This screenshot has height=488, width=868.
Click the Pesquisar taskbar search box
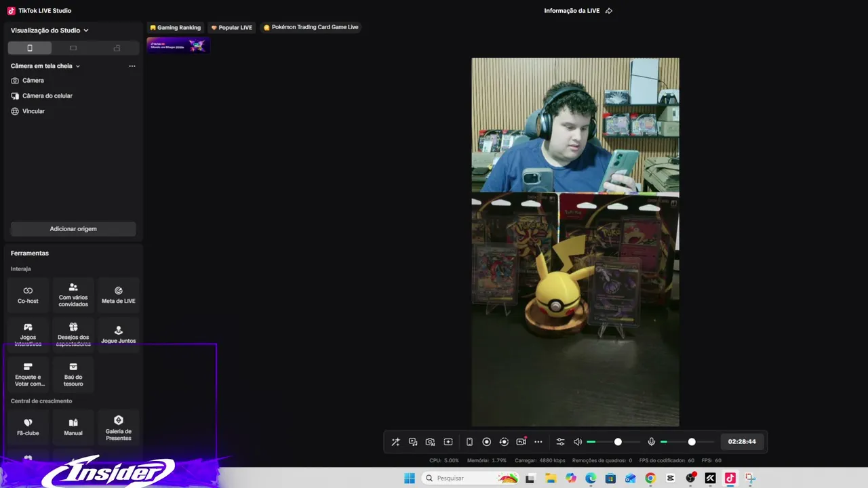471,479
